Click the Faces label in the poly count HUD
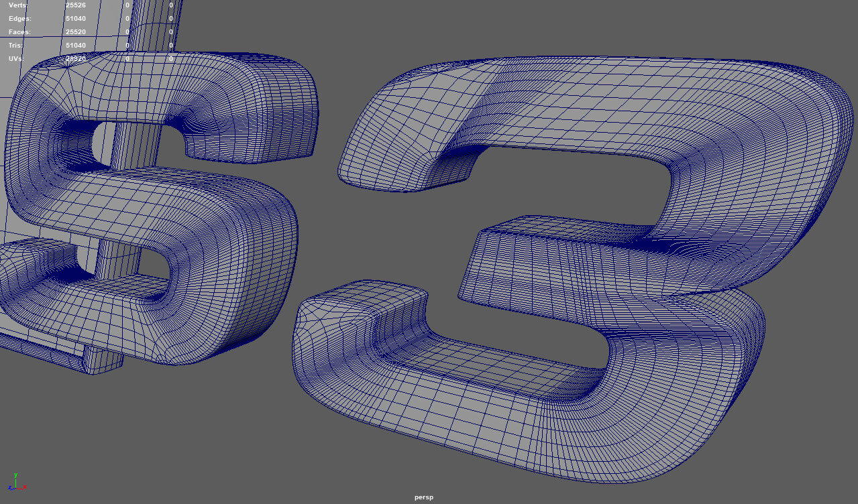 19,32
